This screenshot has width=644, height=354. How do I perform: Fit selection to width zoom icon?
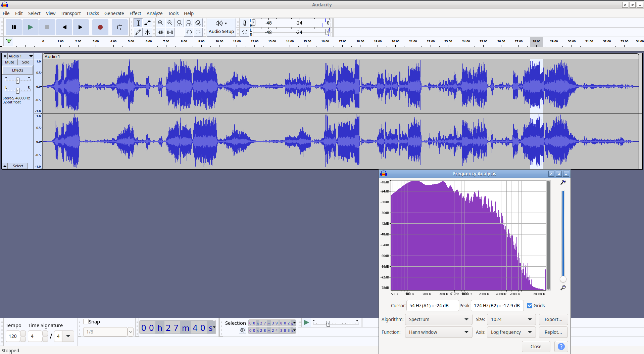[180, 23]
